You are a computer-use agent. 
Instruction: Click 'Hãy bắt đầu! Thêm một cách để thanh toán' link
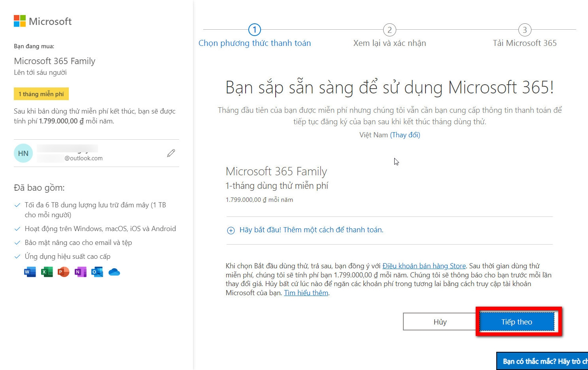point(311,230)
